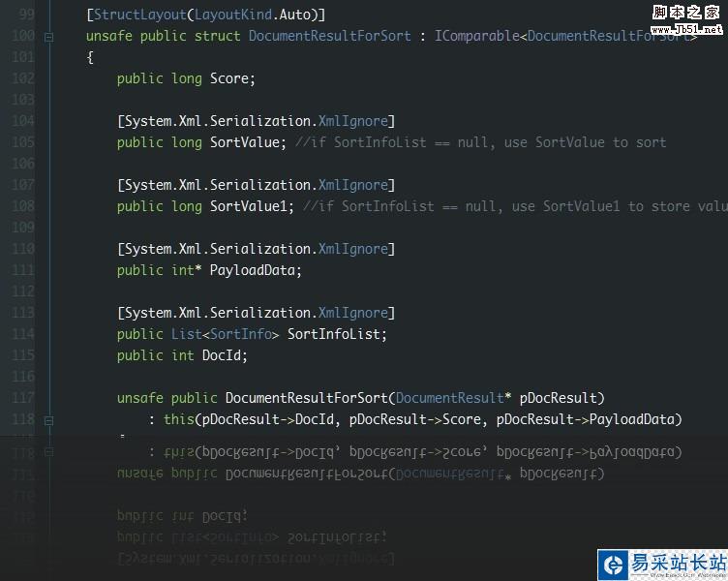Select LayoutKind in the line 99 attribute

(233, 15)
